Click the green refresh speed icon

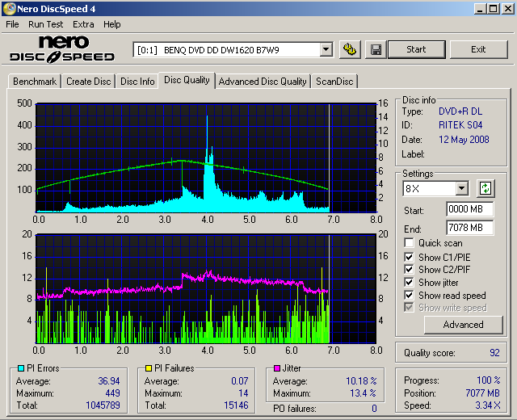pos(485,189)
